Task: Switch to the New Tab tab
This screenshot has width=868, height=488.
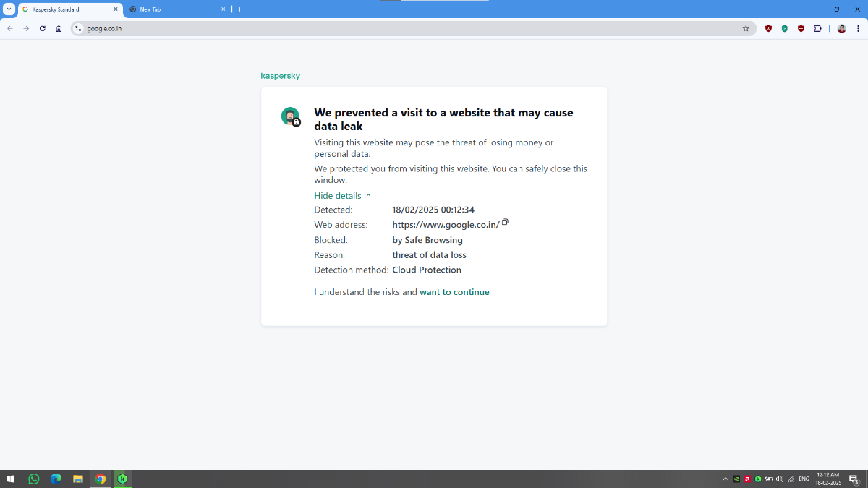Action: (x=177, y=9)
